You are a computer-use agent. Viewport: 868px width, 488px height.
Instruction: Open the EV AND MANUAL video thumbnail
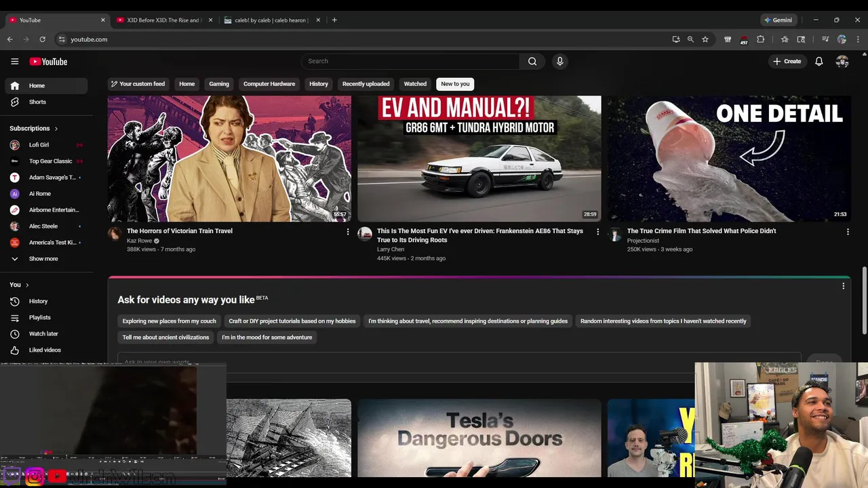(479, 159)
